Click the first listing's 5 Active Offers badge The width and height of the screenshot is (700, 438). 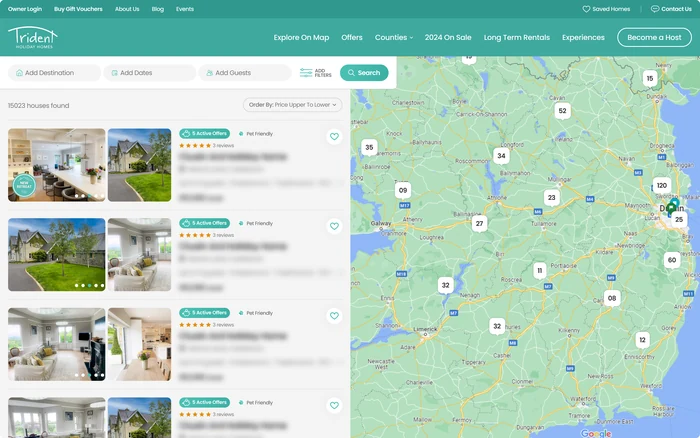click(x=204, y=133)
